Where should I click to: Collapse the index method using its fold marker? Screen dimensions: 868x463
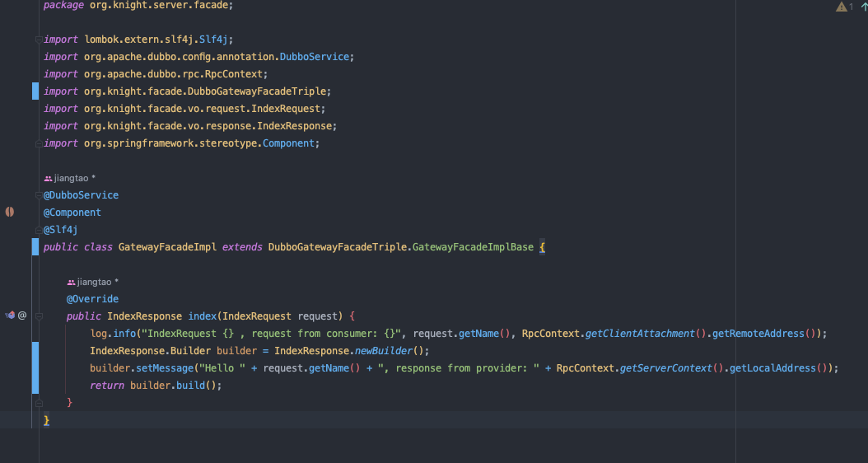point(39,316)
